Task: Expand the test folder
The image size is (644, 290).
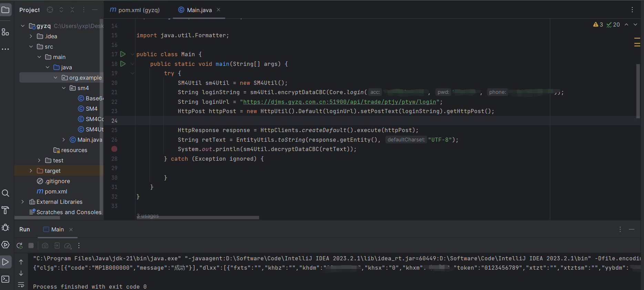Action: 39,160
